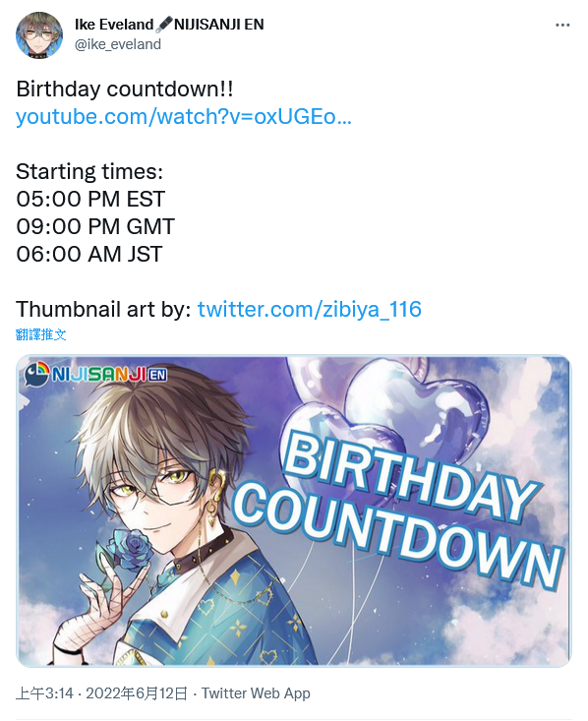588x721 pixels.
Task: Click the '06:00 AM JST' line
Action: click(x=89, y=255)
